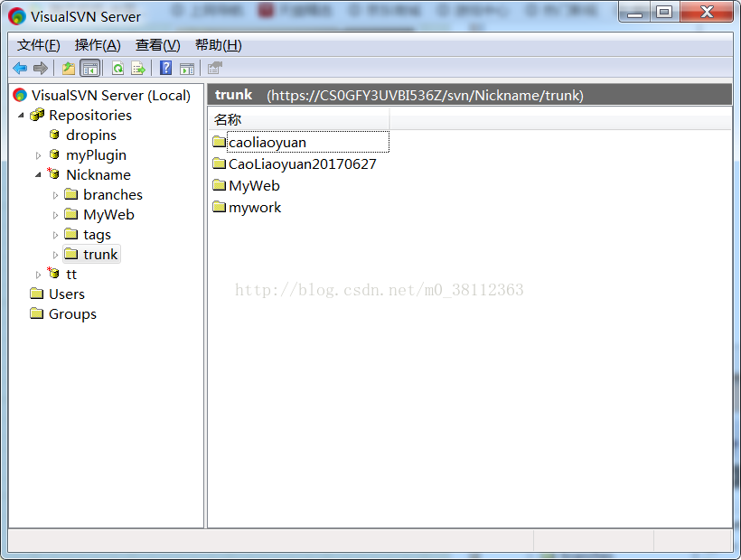Close the VisualSVN Server window

[x=707, y=13]
